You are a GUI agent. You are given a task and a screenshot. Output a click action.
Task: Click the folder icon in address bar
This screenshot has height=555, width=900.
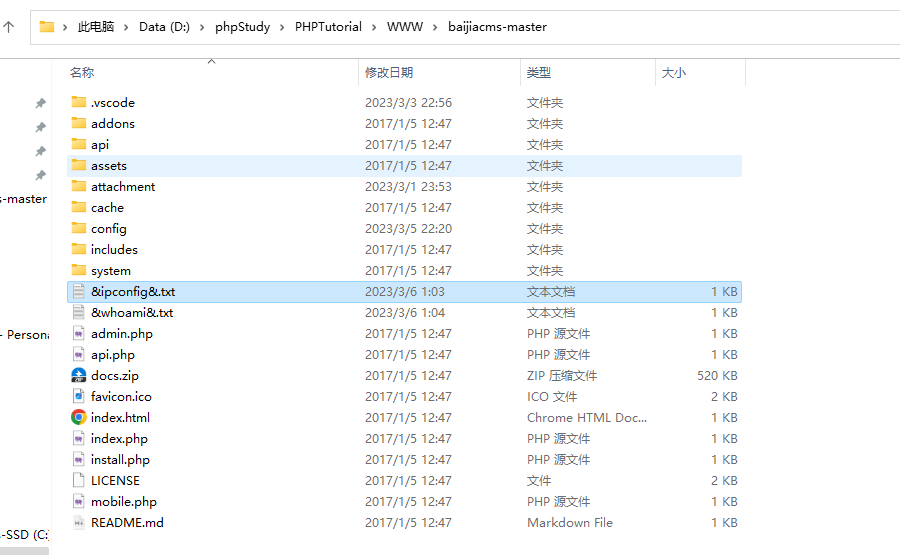46,26
